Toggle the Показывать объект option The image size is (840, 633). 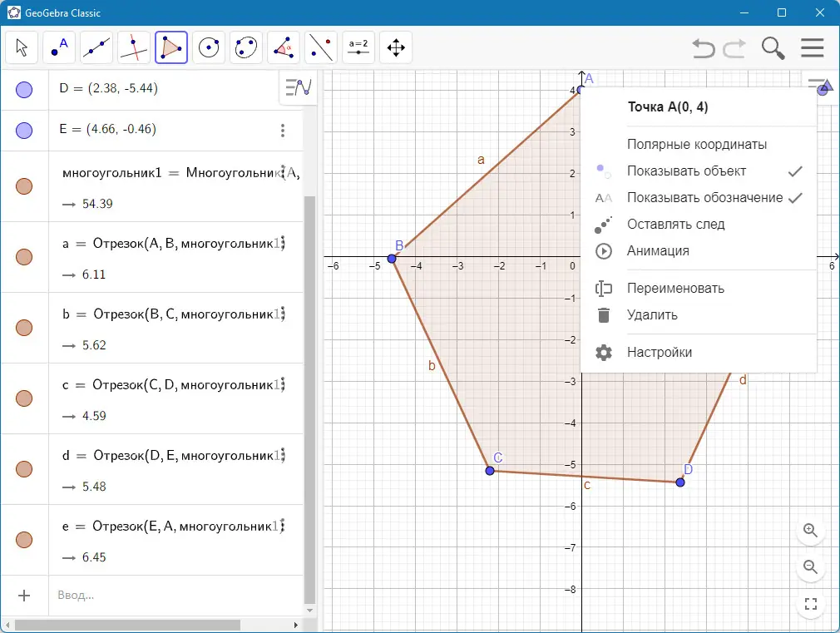click(x=699, y=171)
